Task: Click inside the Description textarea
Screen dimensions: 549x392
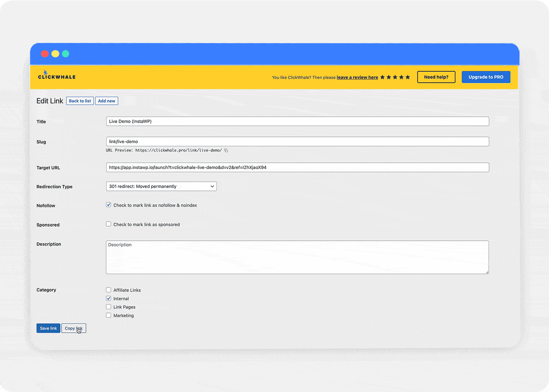Action: (297, 257)
